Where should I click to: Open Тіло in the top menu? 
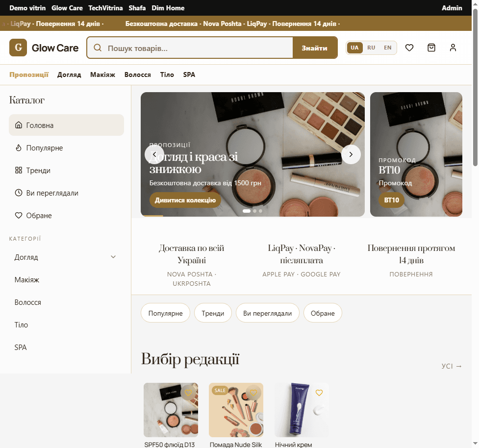[167, 75]
